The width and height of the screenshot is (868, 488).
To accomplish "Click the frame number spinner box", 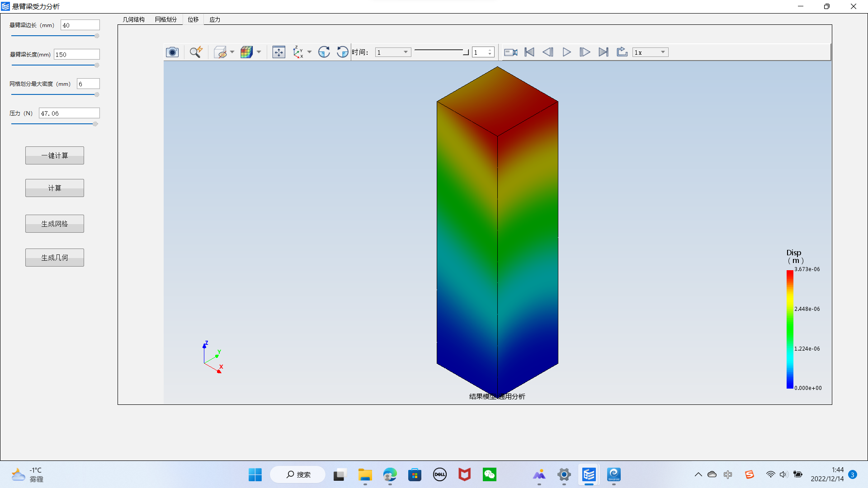I will point(483,52).
